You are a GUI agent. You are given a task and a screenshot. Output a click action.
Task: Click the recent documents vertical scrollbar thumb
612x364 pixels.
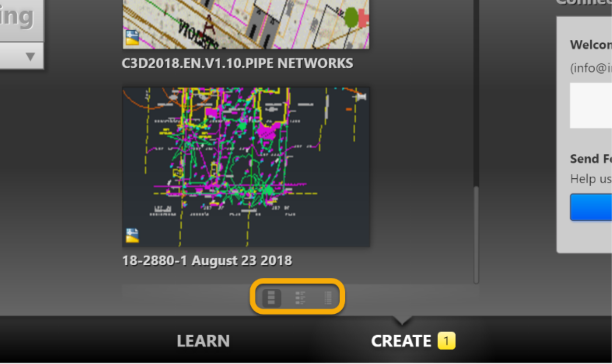[476, 235]
